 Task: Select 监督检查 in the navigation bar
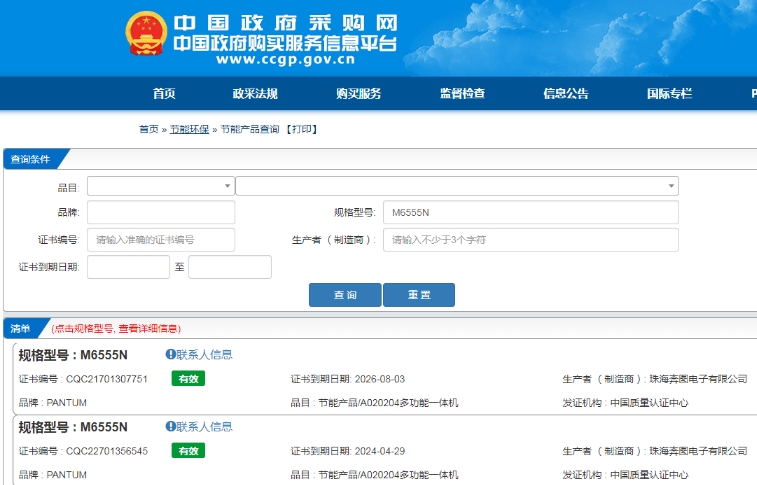tap(463, 93)
